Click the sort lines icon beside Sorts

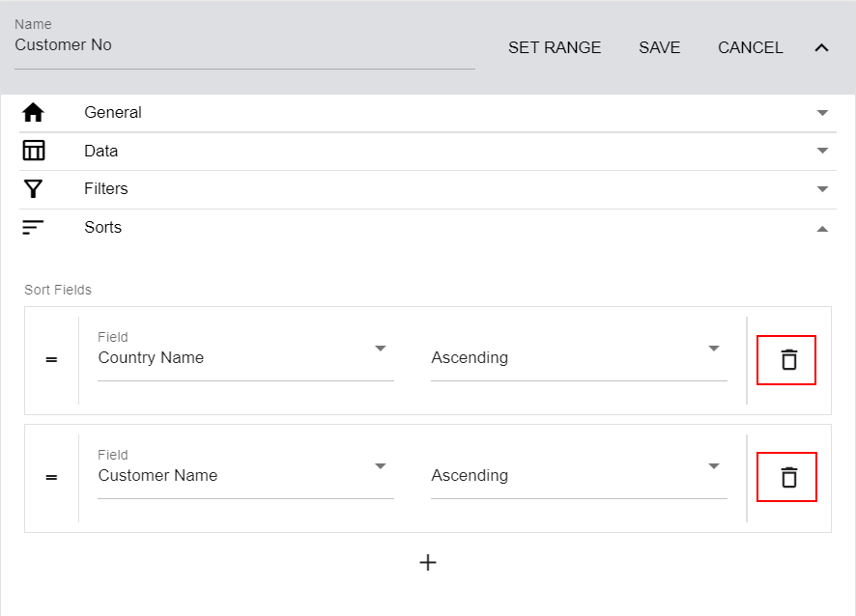pyautogui.click(x=32, y=227)
